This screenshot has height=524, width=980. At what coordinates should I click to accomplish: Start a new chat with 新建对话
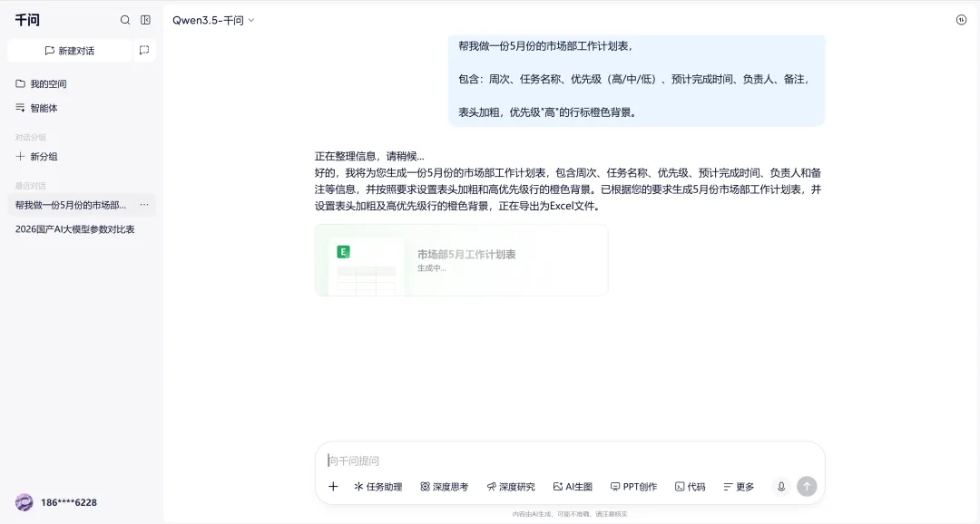pos(69,51)
